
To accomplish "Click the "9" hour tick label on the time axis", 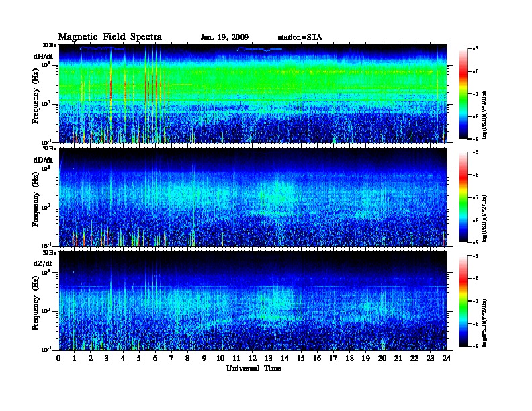I will pos(204,359).
